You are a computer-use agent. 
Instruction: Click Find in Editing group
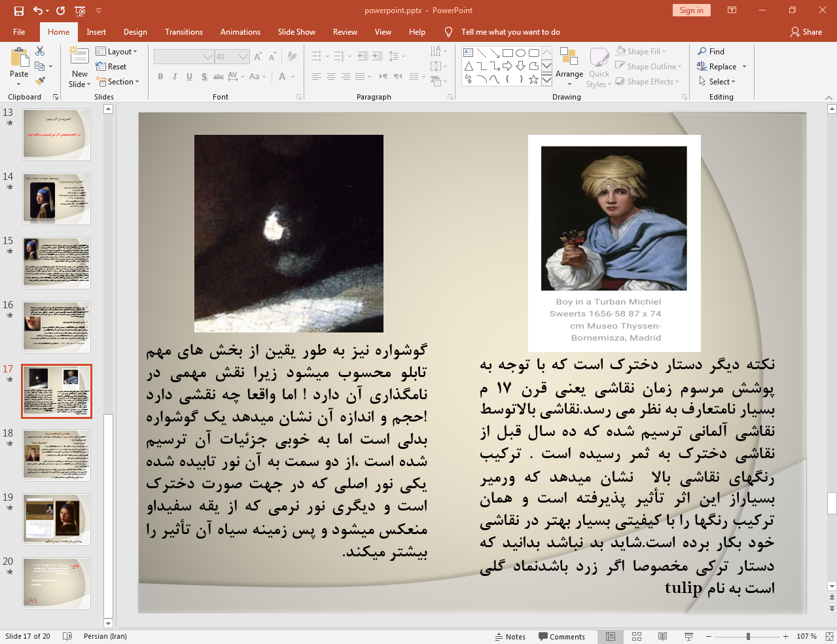(711, 51)
